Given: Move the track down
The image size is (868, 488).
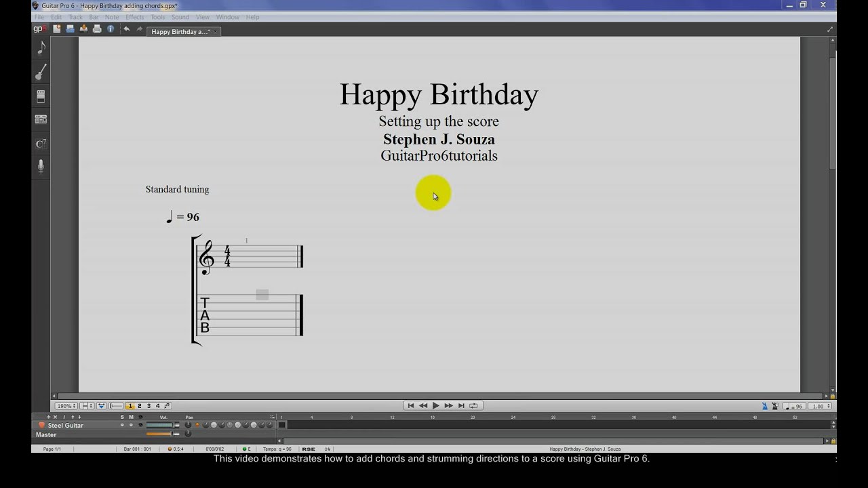Looking at the screenshot, I should point(79,417).
